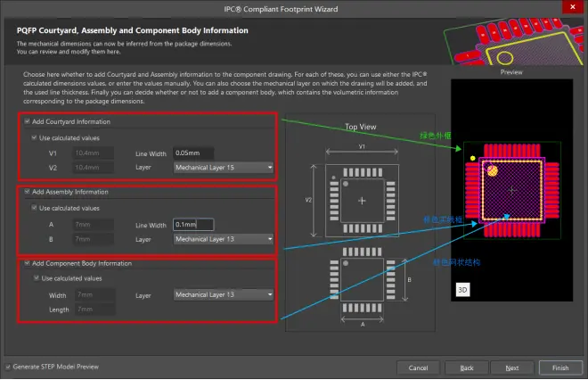
Task: Select the Component Body Width field
Action: click(95, 294)
